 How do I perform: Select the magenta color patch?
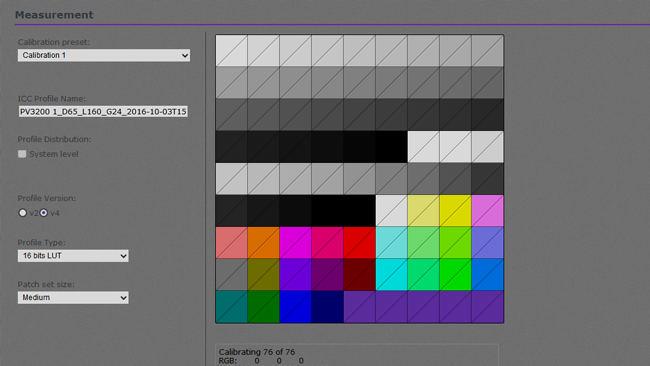tap(295, 243)
